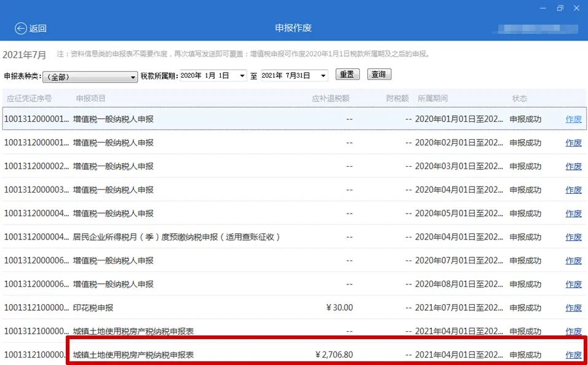588x365 pixels.
Task: Click 增值税一般纳税人申报 in the 2020年02月01日 row
Action: point(113,143)
